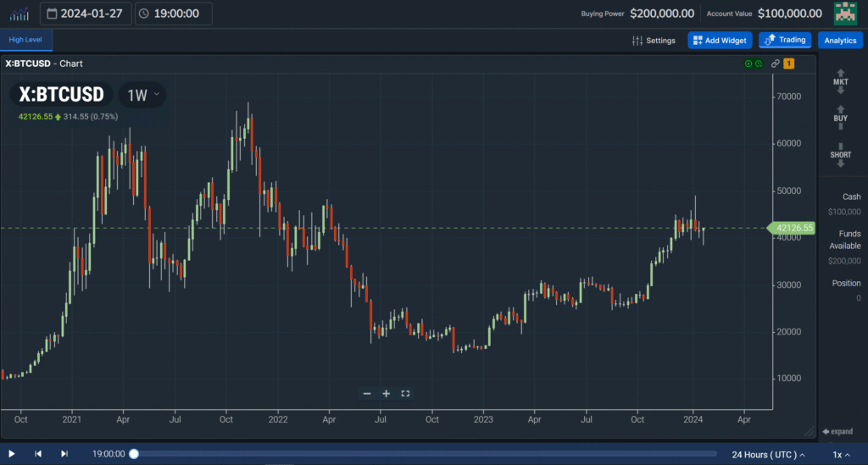868x465 pixels.
Task: Click the orange number 1 badge
Action: (x=788, y=64)
